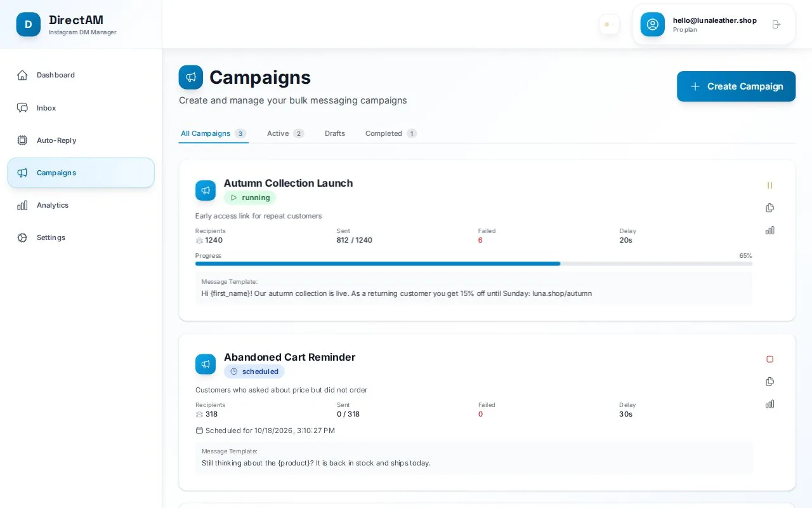Click the Autumn Collection Launch megaphone icon
812x508 pixels.
pyautogui.click(x=206, y=190)
